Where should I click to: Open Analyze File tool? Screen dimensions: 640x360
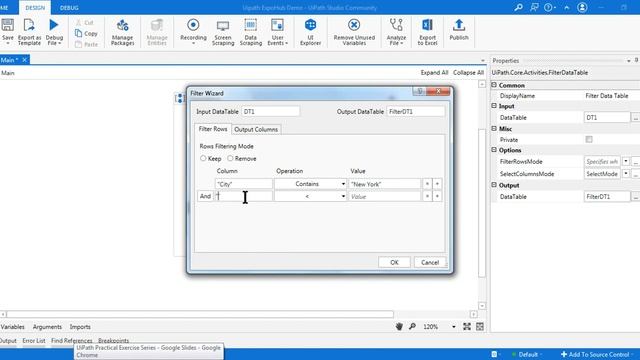396,32
